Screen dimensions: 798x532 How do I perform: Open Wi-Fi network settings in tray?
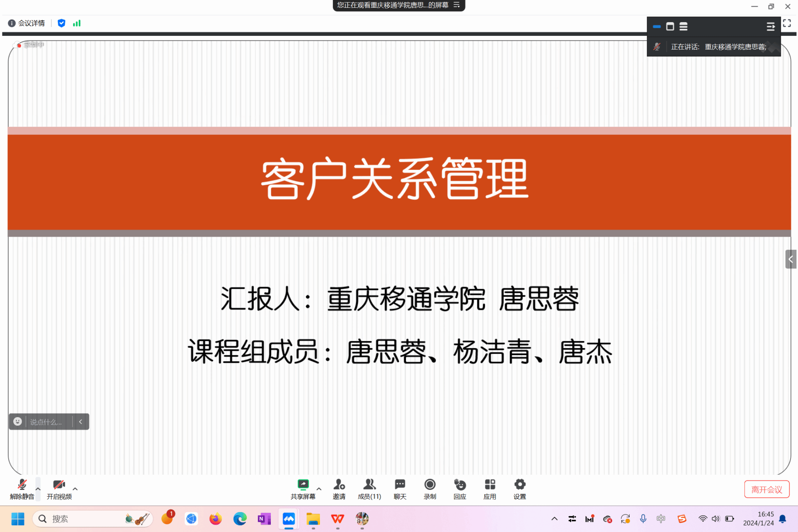(x=703, y=519)
